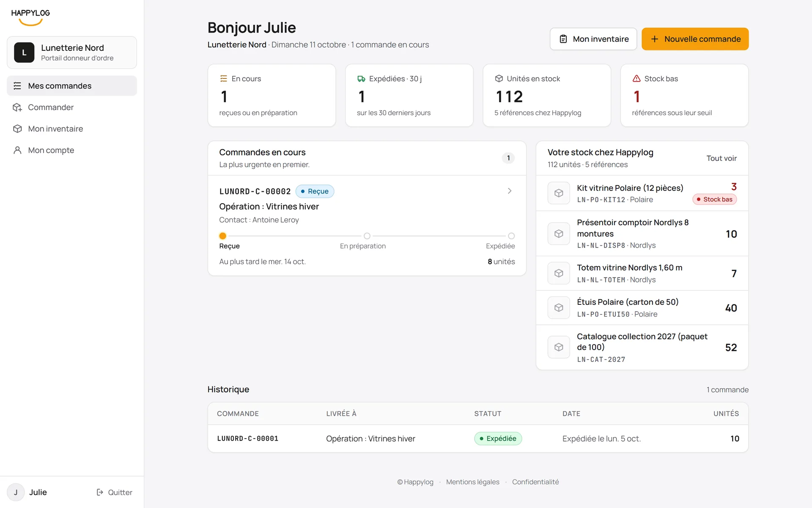Click the Catalogue collection 2027 box thumbnail
Screen dimensions: 812x508
[x=559, y=347]
